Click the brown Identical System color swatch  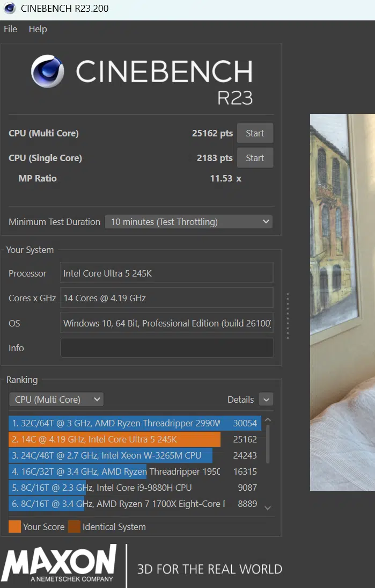[x=74, y=526]
